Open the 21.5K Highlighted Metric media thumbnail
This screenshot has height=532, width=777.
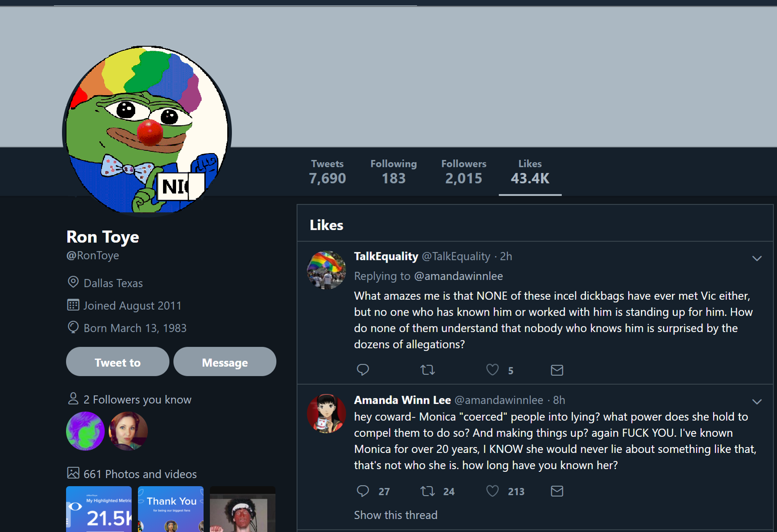[x=99, y=509]
